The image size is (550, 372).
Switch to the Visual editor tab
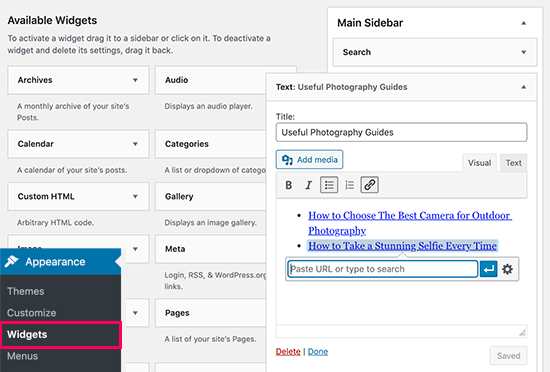point(479,163)
